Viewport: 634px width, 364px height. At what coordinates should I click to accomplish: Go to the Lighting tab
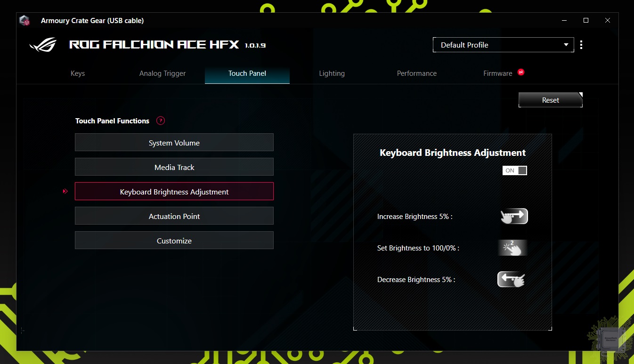(332, 73)
